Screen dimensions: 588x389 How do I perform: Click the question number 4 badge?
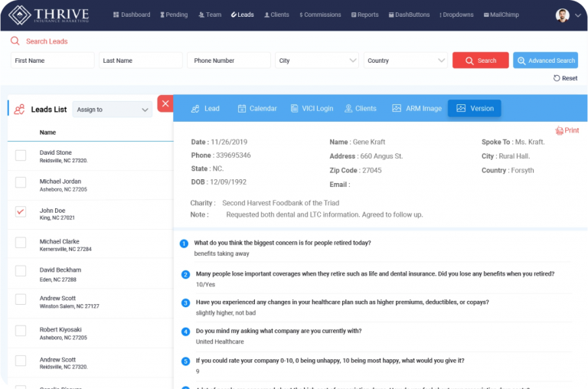pos(185,332)
